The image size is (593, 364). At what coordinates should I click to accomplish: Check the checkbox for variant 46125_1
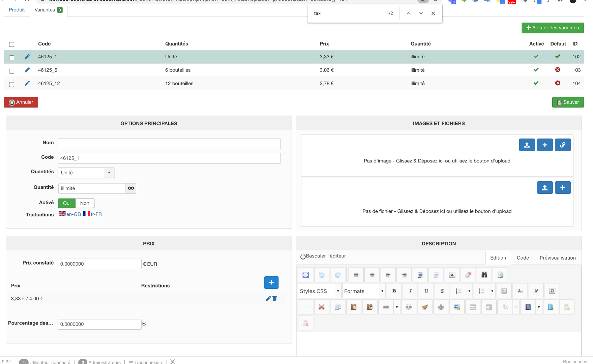tap(12, 58)
